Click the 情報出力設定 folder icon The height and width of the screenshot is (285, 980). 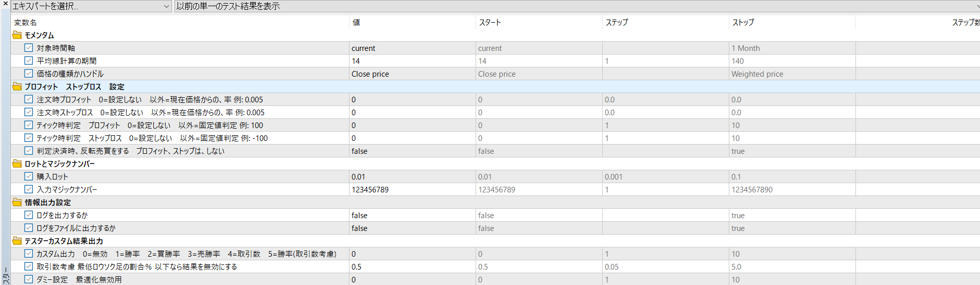pos(17,202)
